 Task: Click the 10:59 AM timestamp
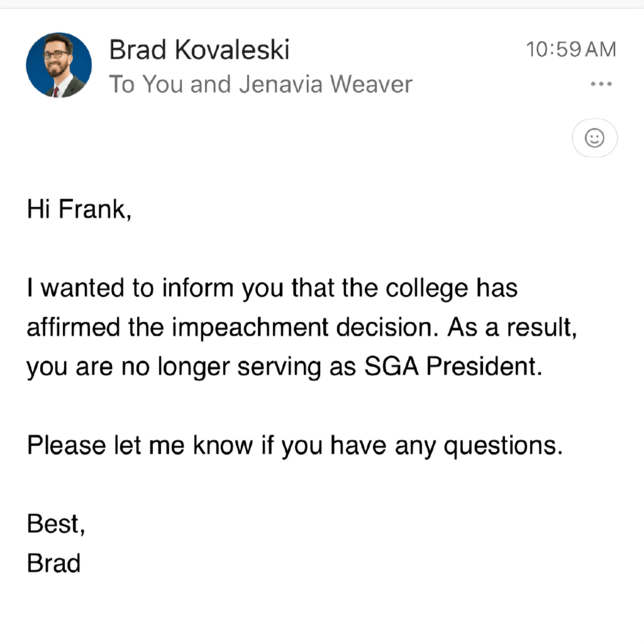click(571, 50)
